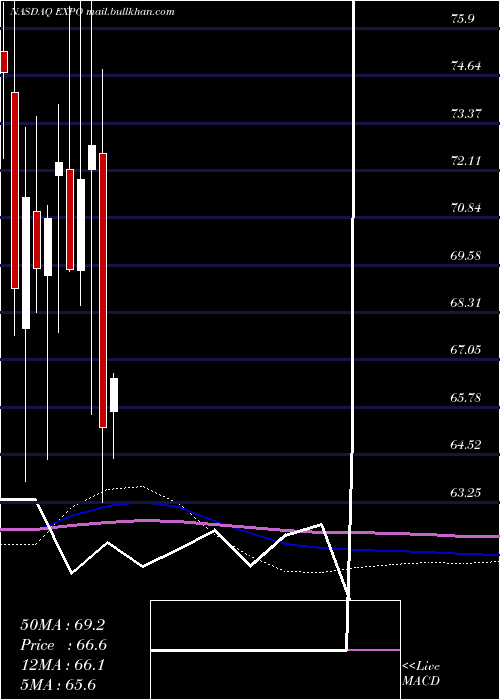
Task: Click the 69.58 price axis label
Action: pyautogui.click(x=466, y=255)
